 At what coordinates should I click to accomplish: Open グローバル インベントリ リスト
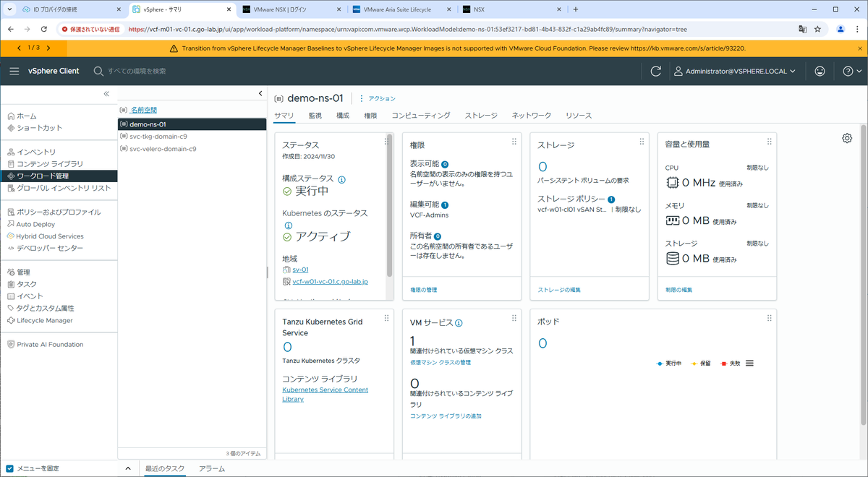[x=59, y=188]
